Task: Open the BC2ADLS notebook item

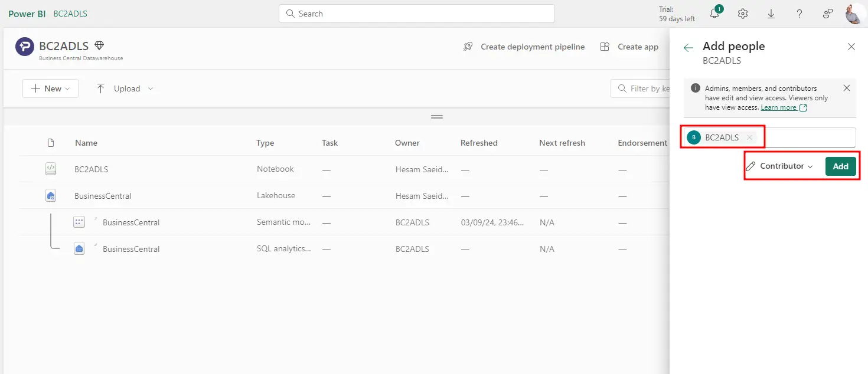Action: pyautogui.click(x=92, y=169)
